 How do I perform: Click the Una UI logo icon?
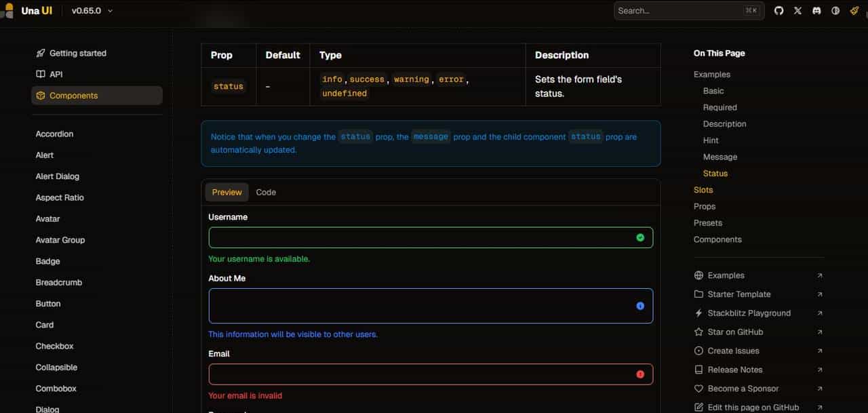pyautogui.click(x=9, y=11)
